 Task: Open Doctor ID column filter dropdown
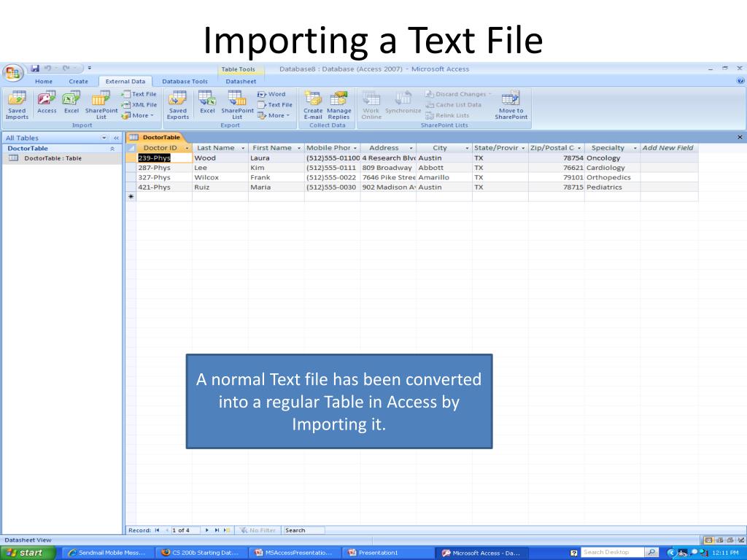(x=187, y=148)
